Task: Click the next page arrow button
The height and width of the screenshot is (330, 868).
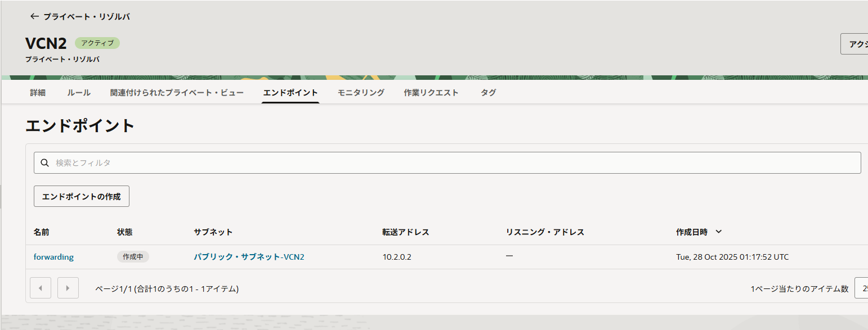Action: pyautogui.click(x=68, y=288)
